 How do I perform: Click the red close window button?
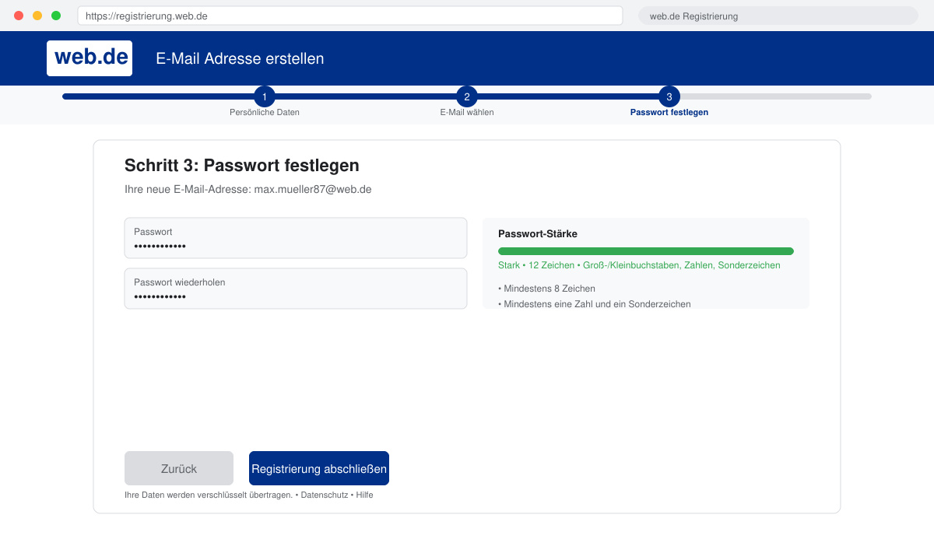(19, 16)
